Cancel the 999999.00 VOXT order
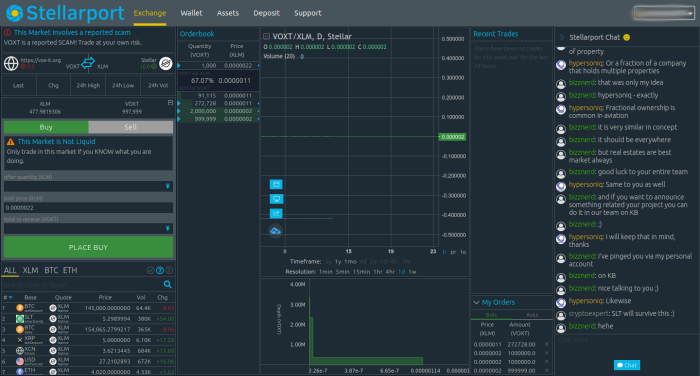The height and width of the screenshot is (376, 700). pyautogui.click(x=546, y=370)
